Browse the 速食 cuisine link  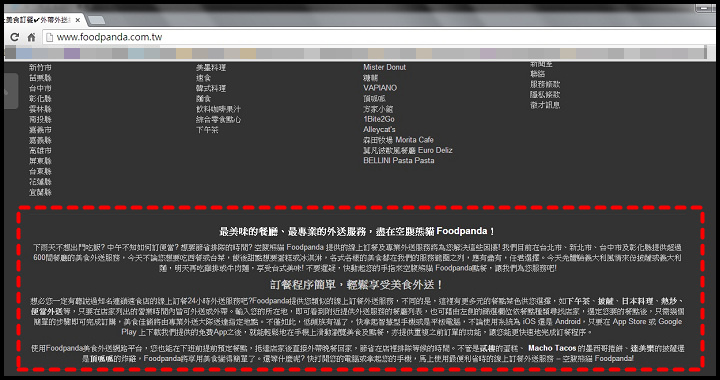pyautogui.click(x=203, y=78)
